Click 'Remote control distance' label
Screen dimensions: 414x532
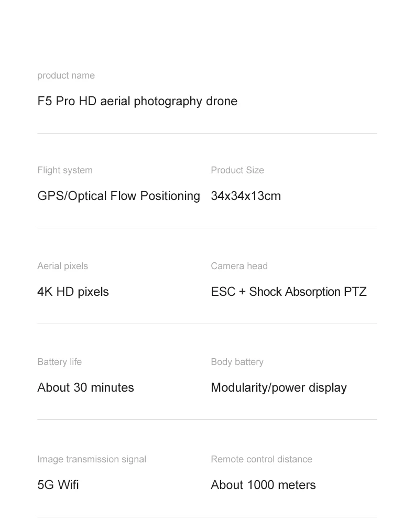262,459
